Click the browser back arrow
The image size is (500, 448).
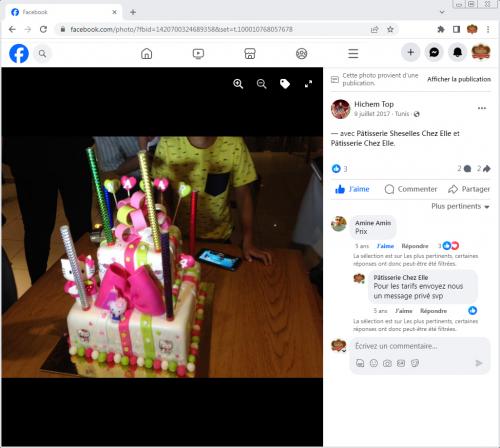point(12,29)
